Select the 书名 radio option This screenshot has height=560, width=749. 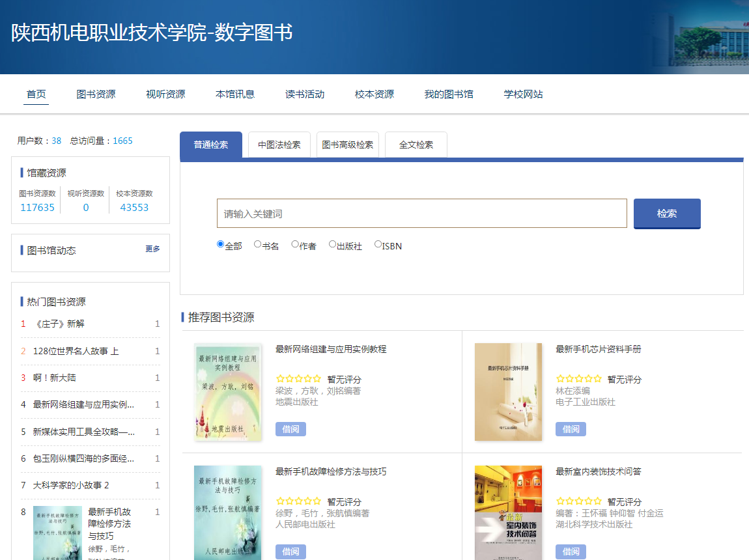258,244
